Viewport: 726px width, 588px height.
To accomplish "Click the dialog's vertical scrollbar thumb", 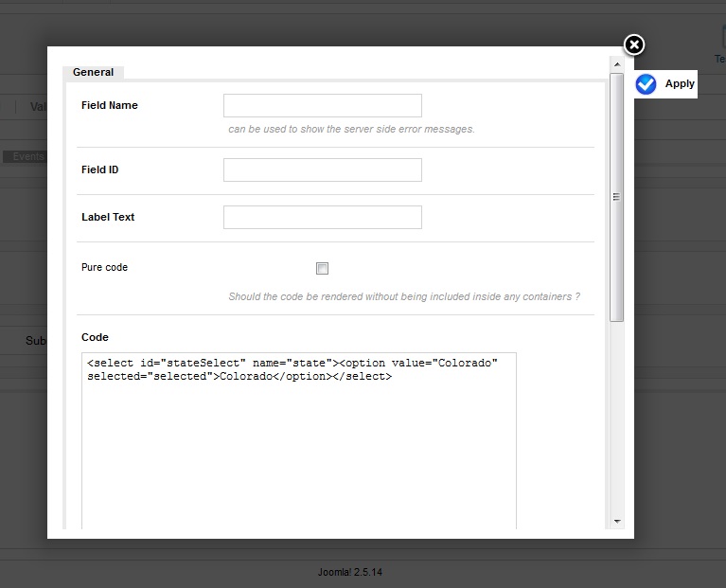I will point(617,197).
